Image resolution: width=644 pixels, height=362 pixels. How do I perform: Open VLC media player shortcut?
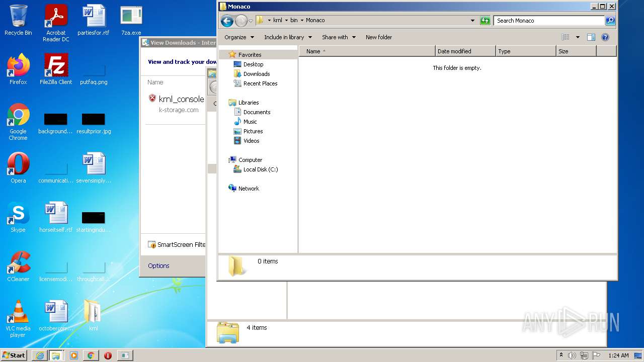point(18,319)
